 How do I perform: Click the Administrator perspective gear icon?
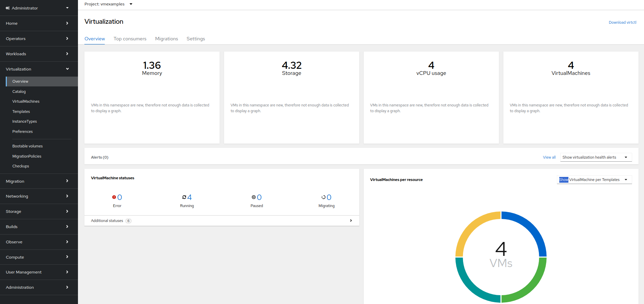coord(7,8)
